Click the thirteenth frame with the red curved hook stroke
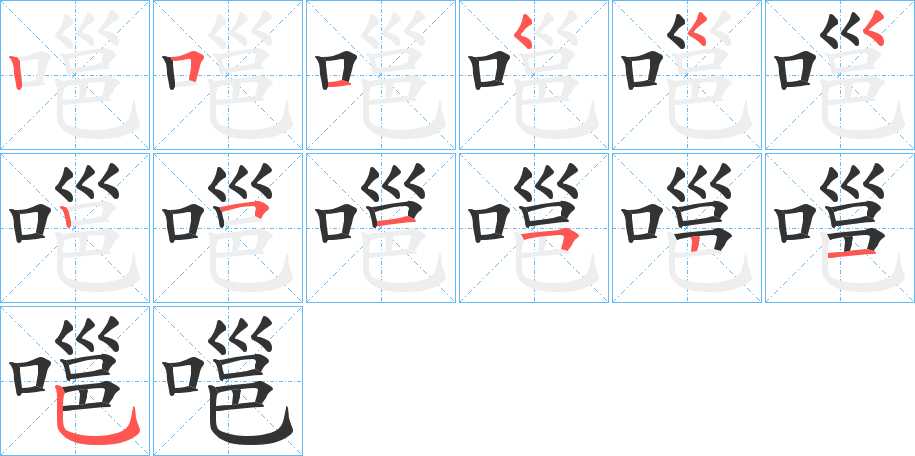Screen dimensions: 915x456 click(x=75, y=381)
